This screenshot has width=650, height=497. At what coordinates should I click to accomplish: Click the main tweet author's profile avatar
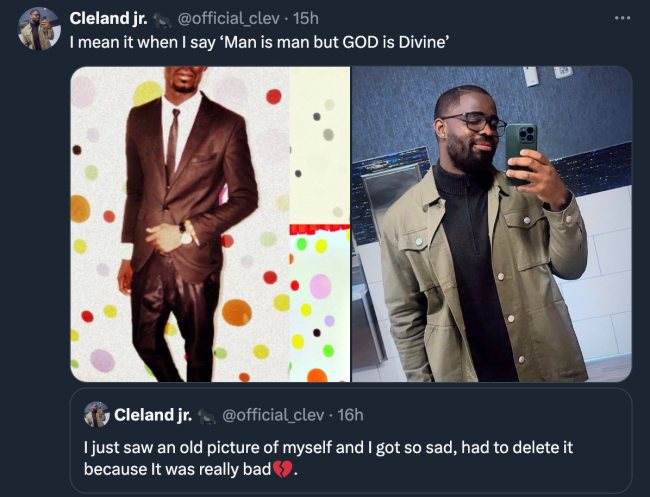(40, 29)
